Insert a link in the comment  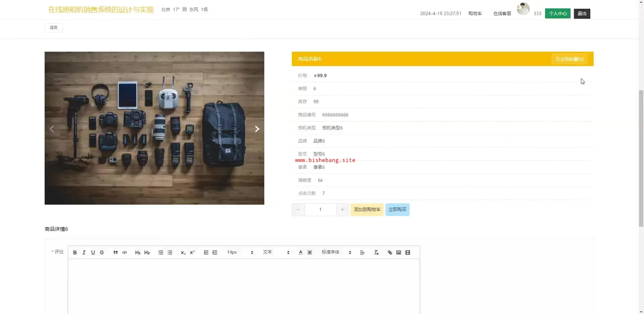pos(390,253)
